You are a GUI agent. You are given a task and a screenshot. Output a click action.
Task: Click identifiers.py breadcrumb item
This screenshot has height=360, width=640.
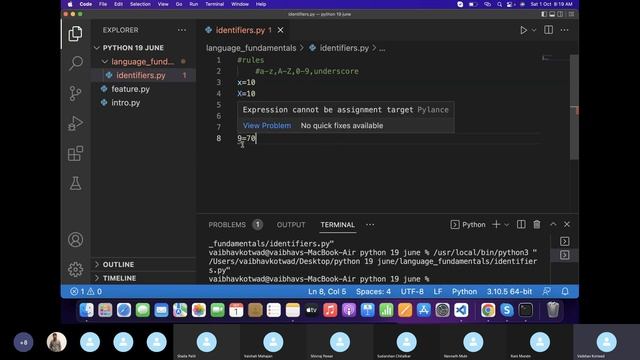pyautogui.click(x=344, y=48)
